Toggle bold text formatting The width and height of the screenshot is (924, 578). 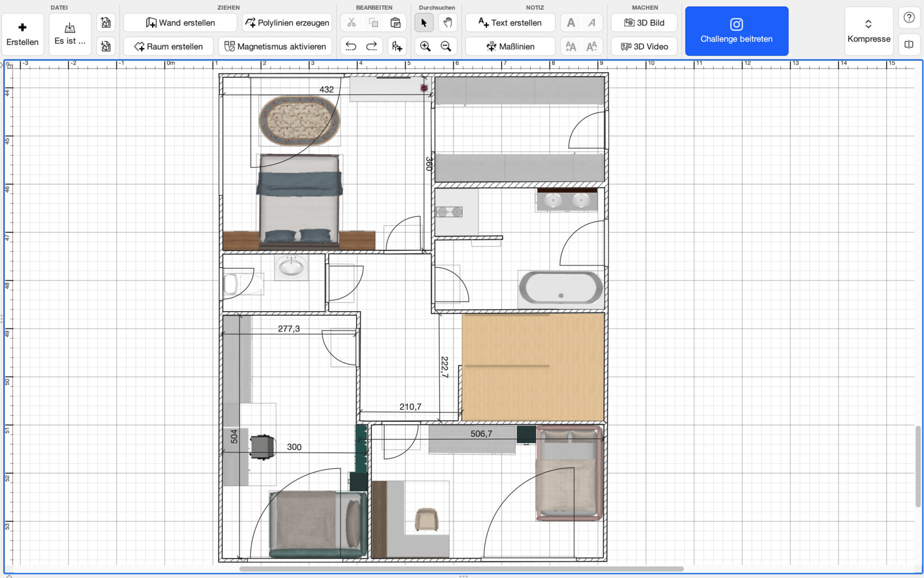pos(571,23)
